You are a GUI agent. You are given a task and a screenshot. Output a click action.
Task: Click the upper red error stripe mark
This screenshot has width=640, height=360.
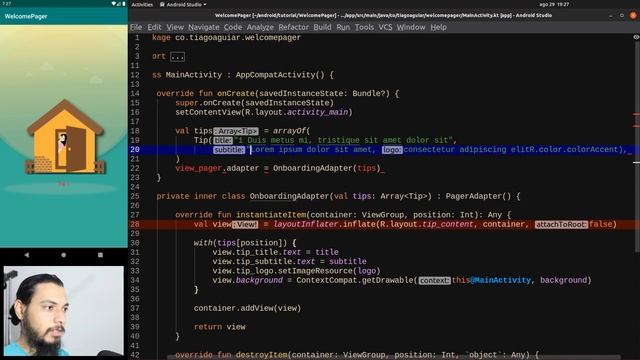click(636, 114)
